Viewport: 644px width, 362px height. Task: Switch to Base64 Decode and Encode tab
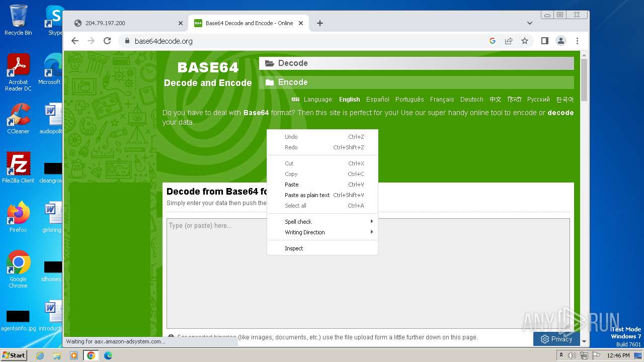pos(249,23)
